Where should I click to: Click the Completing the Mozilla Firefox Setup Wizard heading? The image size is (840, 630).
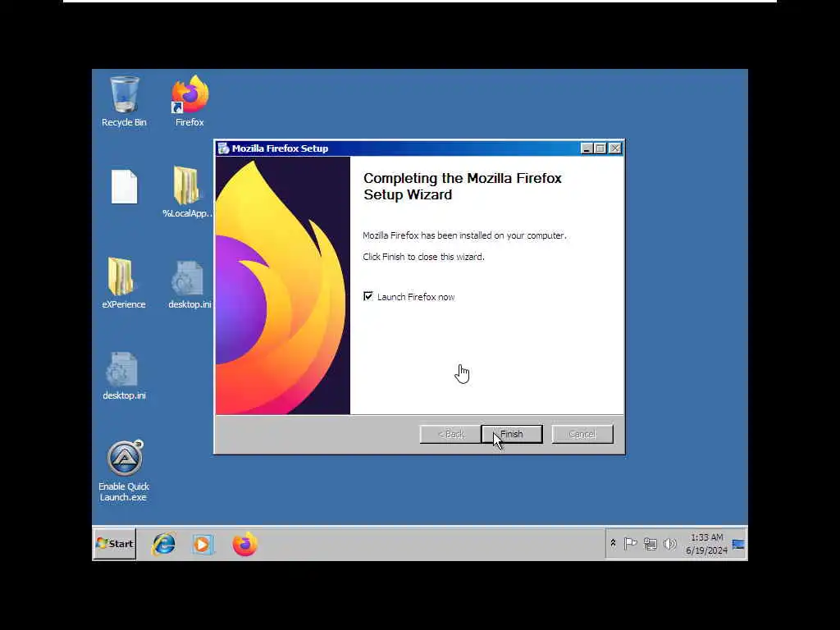pyautogui.click(x=463, y=186)
